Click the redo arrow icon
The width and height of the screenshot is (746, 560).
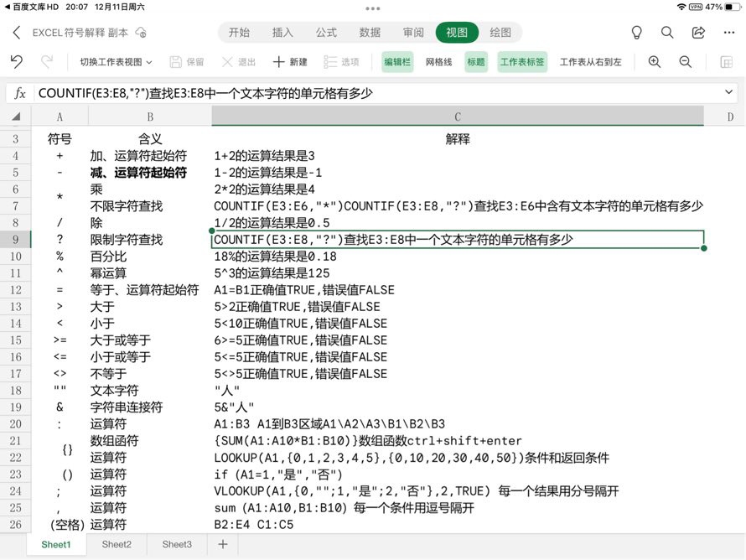point(47,61)
